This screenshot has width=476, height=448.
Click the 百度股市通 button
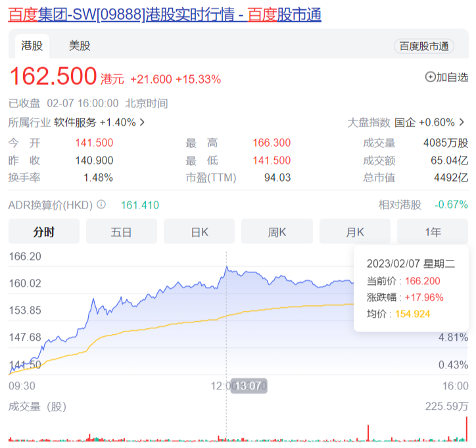[x=424, y=46]
